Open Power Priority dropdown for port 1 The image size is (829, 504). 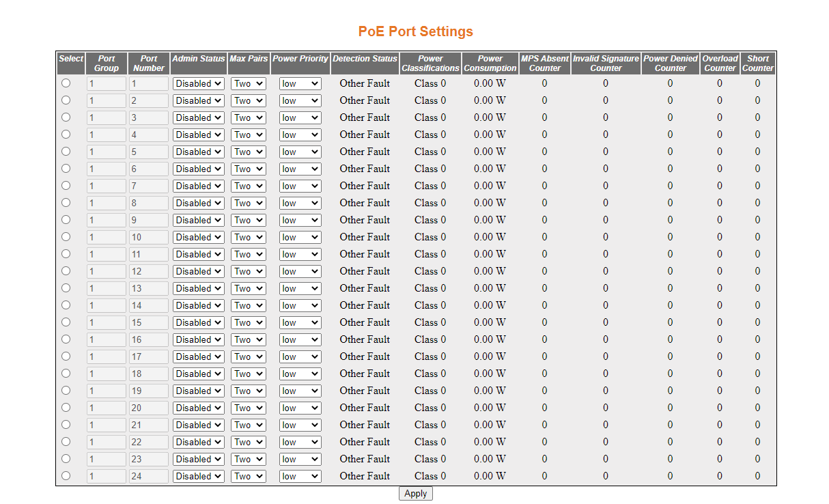300,83
